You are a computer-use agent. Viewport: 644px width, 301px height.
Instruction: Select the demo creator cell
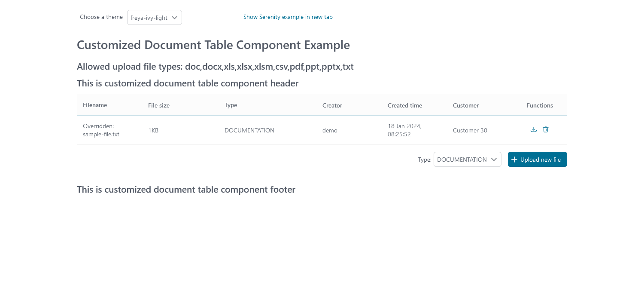click(x=349, y=130)
